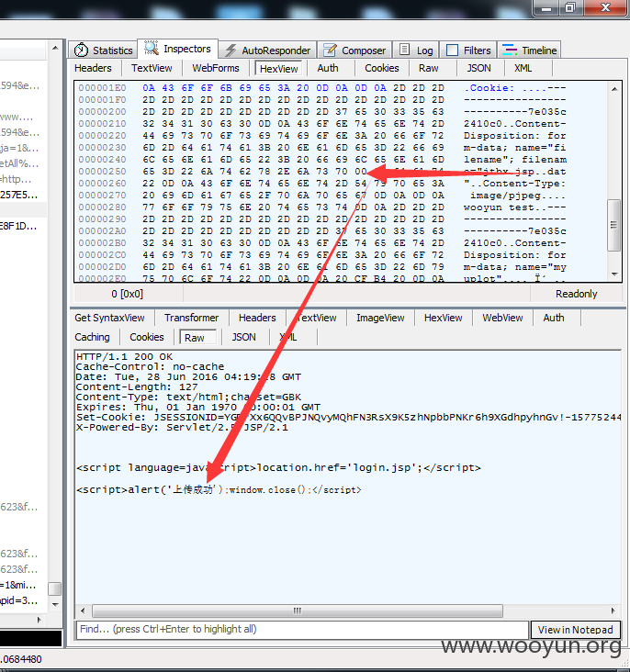Viewport: 630px width, 672px height.
Task: Click response scroll left arrow
Action: (83, 610)
